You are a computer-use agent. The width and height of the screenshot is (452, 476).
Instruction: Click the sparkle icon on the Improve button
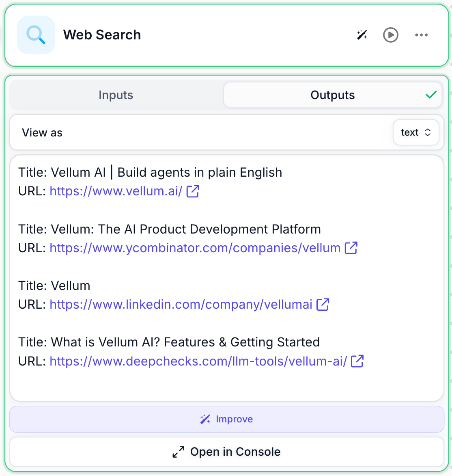click(205, 419)
